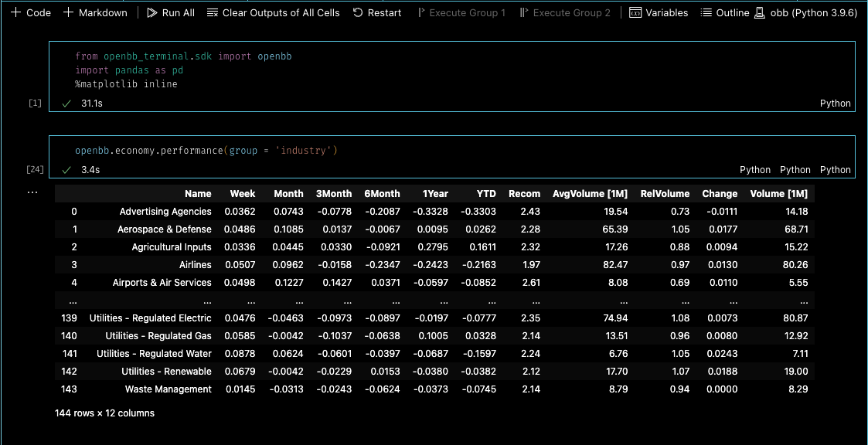This screenshot has width=868, height=445.
Task: Open output cell more actions ellipsis
Action: click(x=32, y=192)
